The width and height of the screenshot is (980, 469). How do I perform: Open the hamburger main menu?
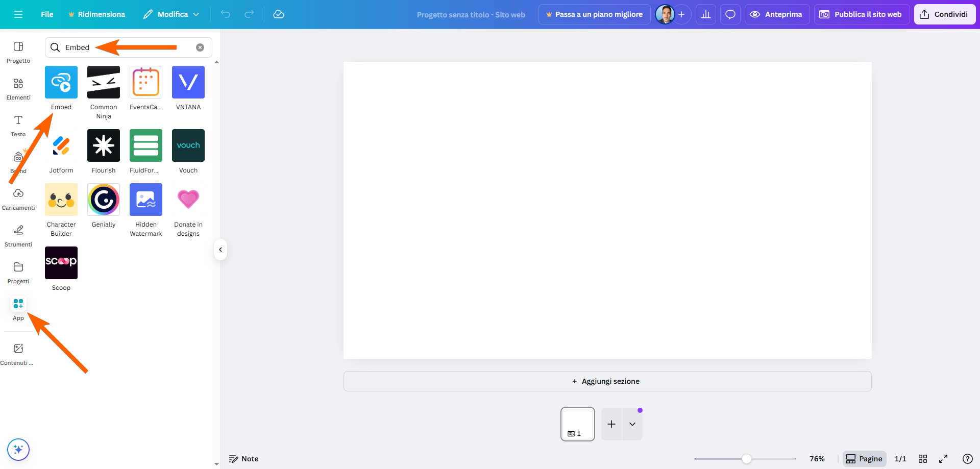(x=18, y=14)
